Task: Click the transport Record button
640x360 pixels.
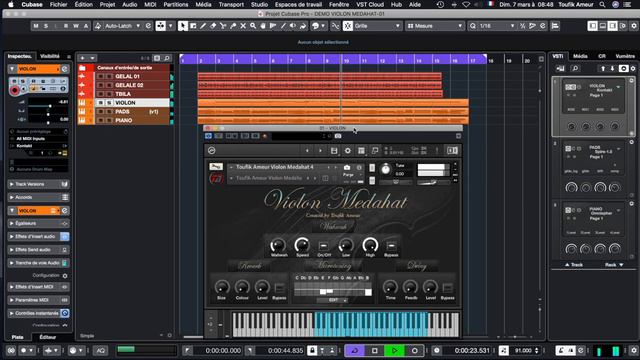Action: 414,350
